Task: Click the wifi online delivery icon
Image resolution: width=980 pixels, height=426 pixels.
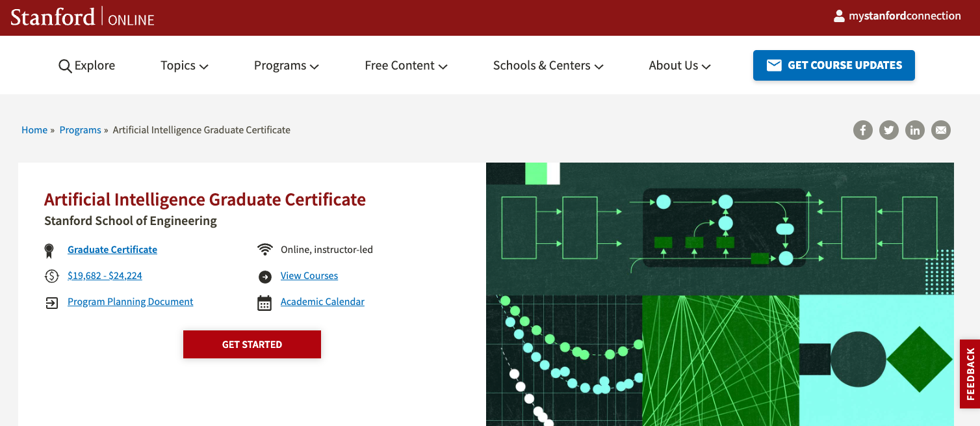Action: pos(264,250)
